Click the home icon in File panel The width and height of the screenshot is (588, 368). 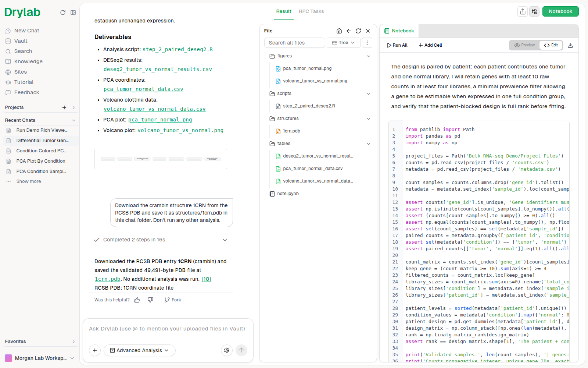(339, 31)
